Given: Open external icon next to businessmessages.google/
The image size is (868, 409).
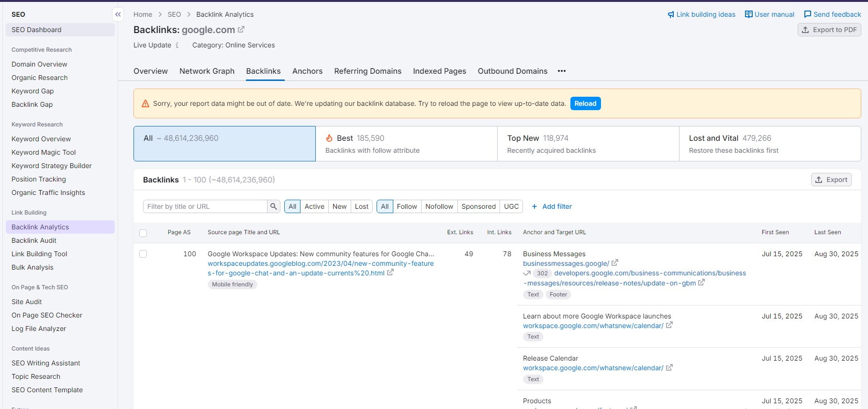Looking at the screenshot, I should click(615, 263).
